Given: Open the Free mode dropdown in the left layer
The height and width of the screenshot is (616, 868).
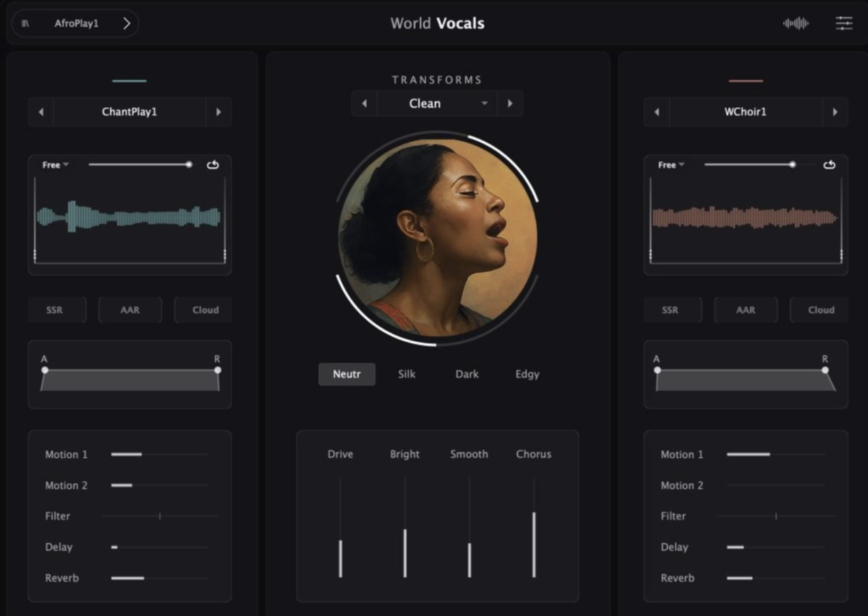Looking at the screenshot, I should pyautogui.click(x=56, y=165).
